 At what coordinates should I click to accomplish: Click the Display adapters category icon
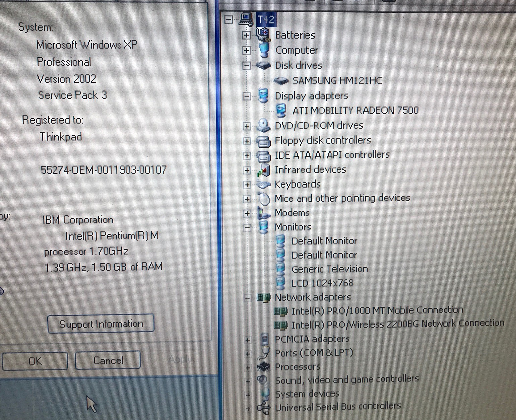[x=264, y=96]
